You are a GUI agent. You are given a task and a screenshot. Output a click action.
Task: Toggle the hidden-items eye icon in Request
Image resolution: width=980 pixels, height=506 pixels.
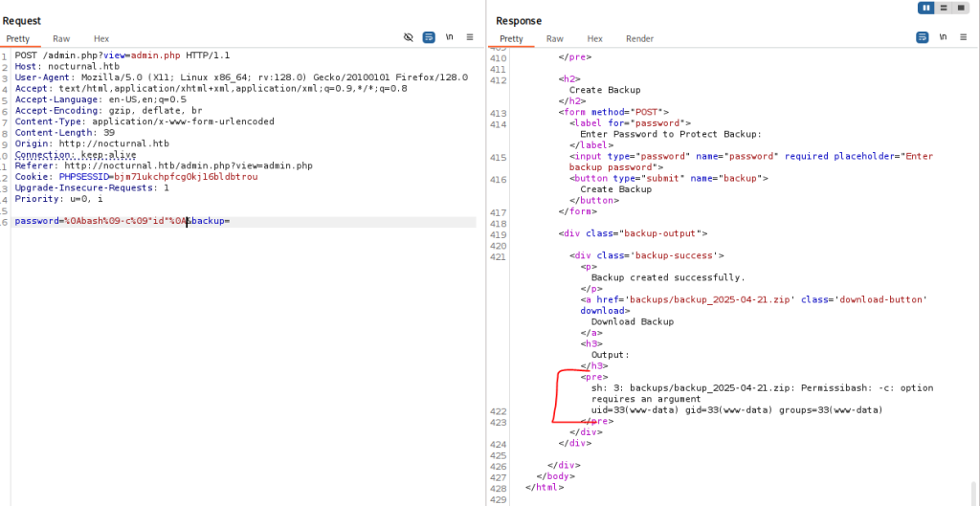pos(409,37)
